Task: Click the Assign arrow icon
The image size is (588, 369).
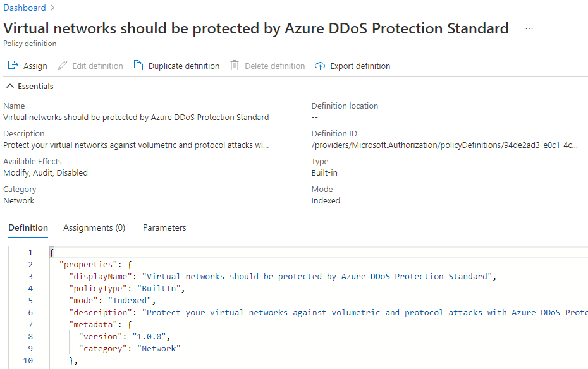Action: click(13, 66)
